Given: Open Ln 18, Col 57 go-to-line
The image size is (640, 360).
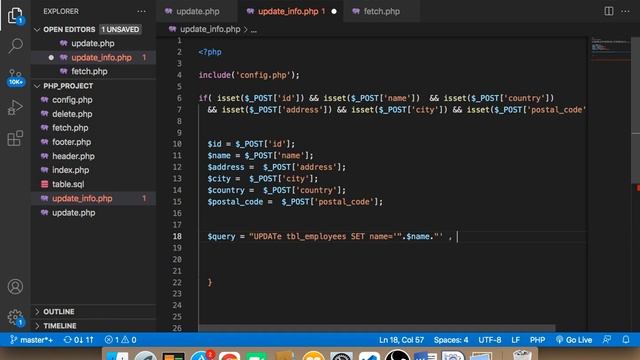Looking at the screenshot, I should tap(401, 340).
